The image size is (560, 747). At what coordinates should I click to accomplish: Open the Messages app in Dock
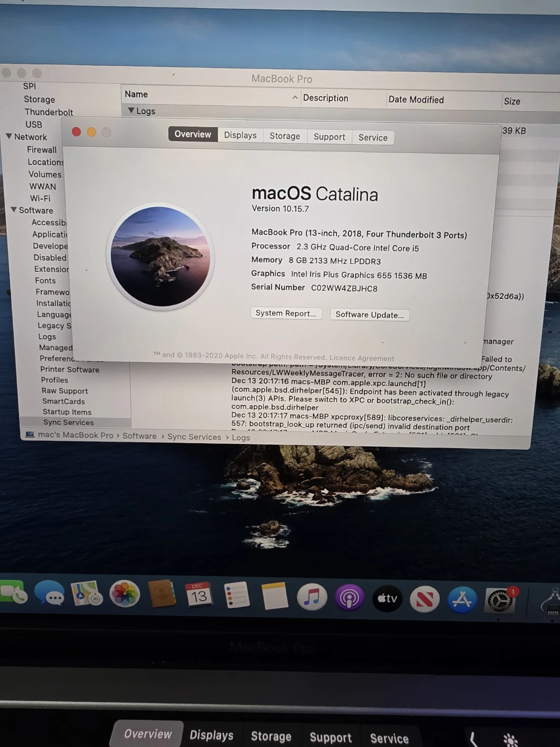(50, 594)
